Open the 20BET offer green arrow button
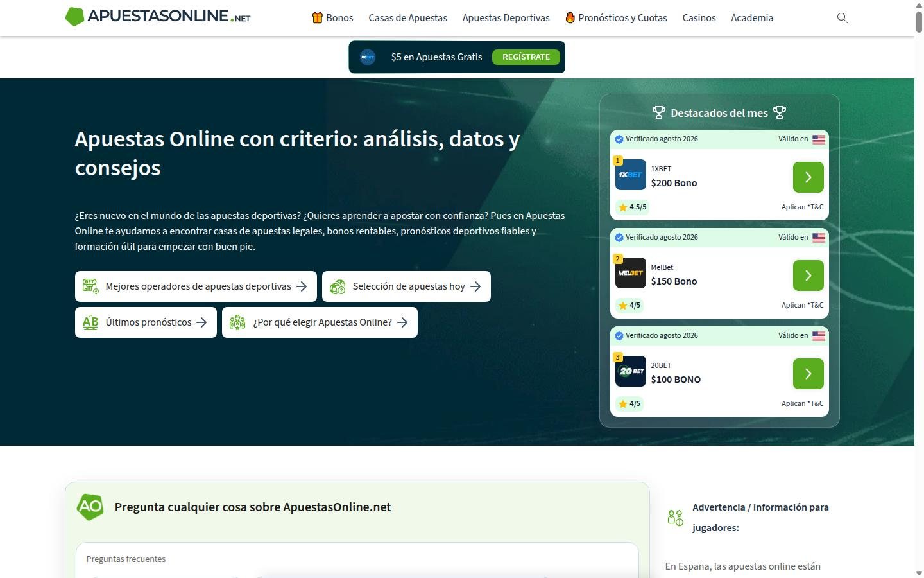This screenshot has height=578, width=924. [809, 374]
